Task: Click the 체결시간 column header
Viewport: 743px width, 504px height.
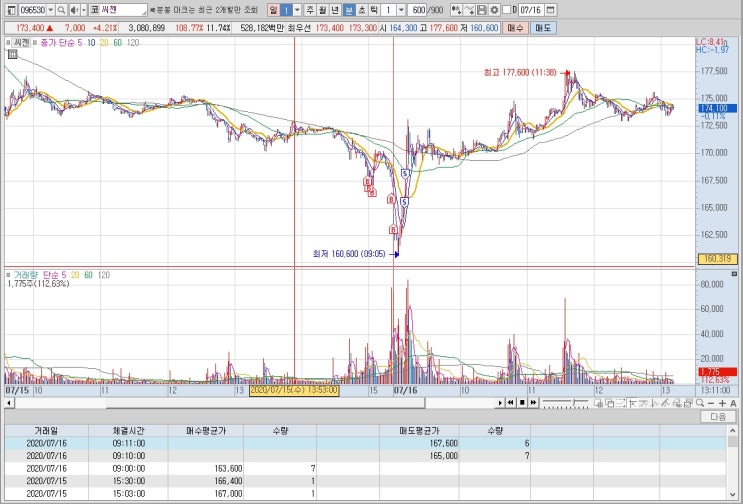Action: pyautogui.click(x=128, y=431)
